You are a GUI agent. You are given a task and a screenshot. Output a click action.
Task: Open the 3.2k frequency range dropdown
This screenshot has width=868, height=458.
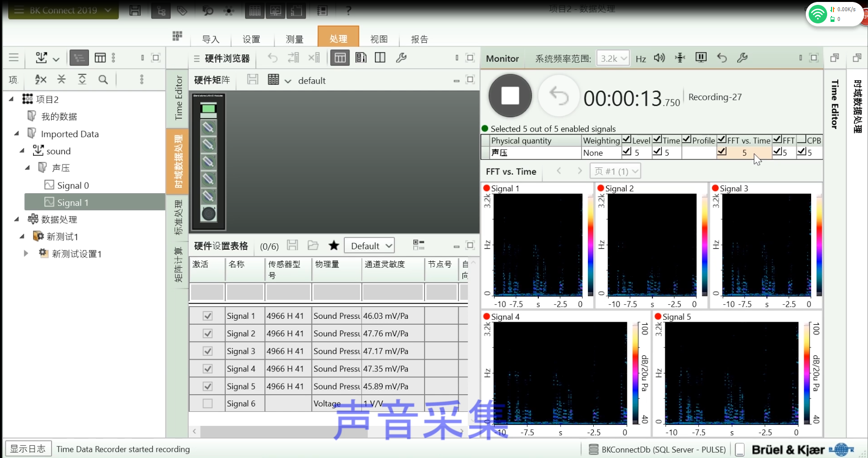[x=613, y=58]
